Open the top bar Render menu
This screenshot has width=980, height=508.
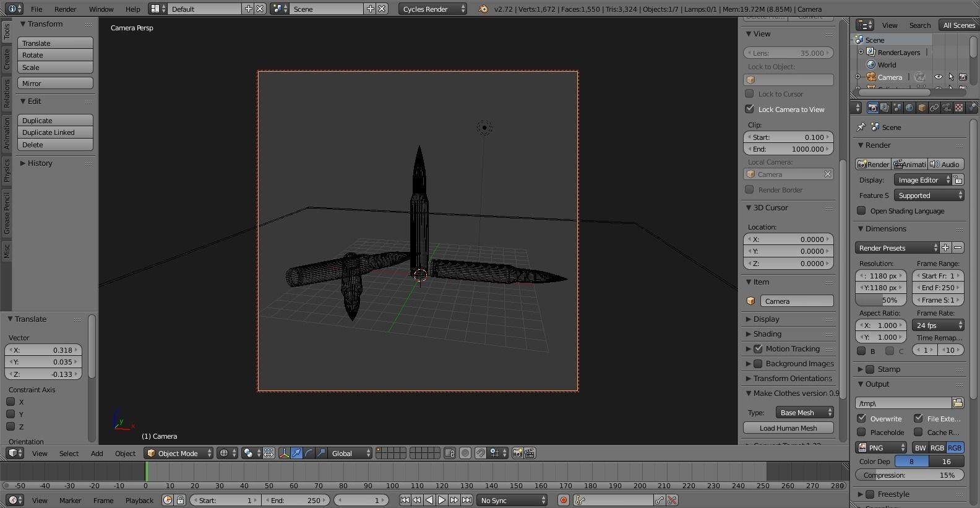pyautogui.click(x=65, y=9)
